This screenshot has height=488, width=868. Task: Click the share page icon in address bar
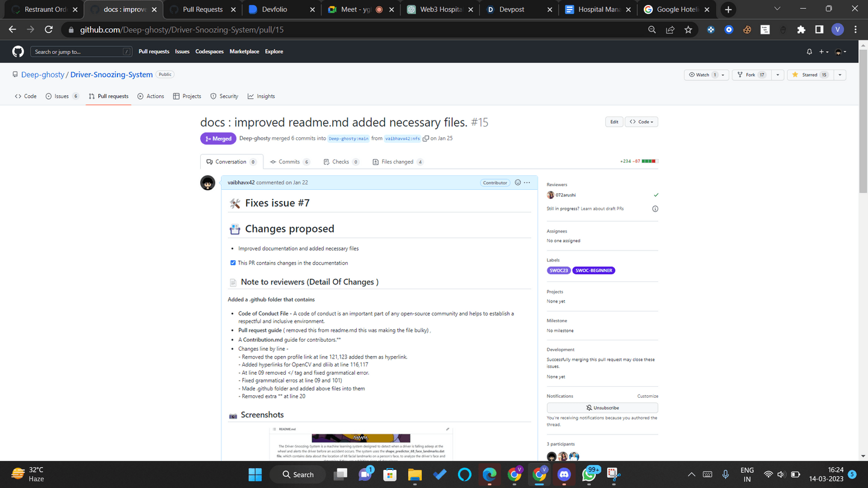[x=670, y=30]
